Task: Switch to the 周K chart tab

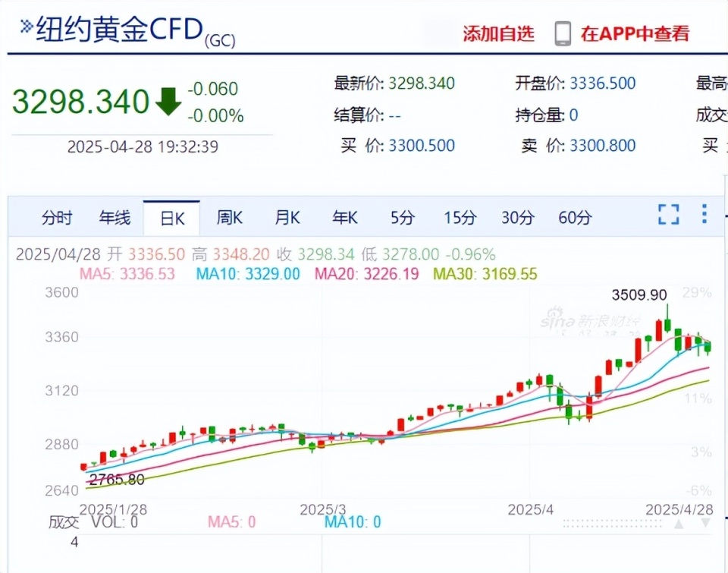Action: 229,218
